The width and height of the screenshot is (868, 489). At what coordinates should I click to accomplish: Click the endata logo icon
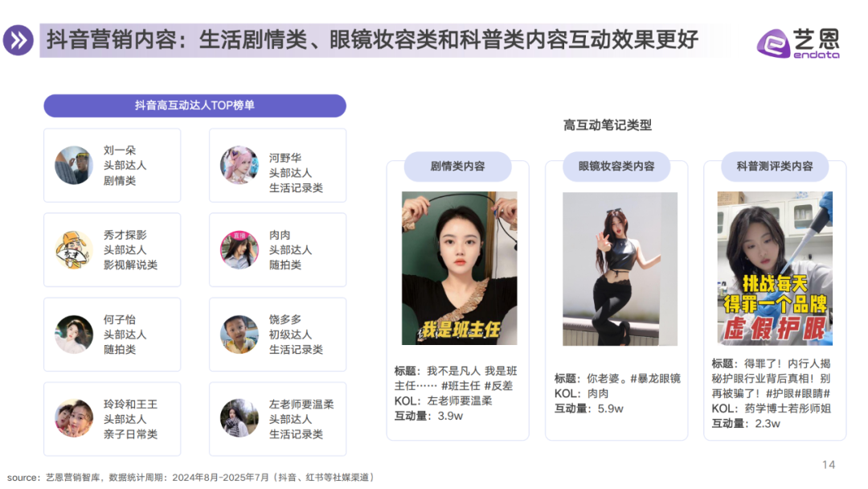(773, 43)
